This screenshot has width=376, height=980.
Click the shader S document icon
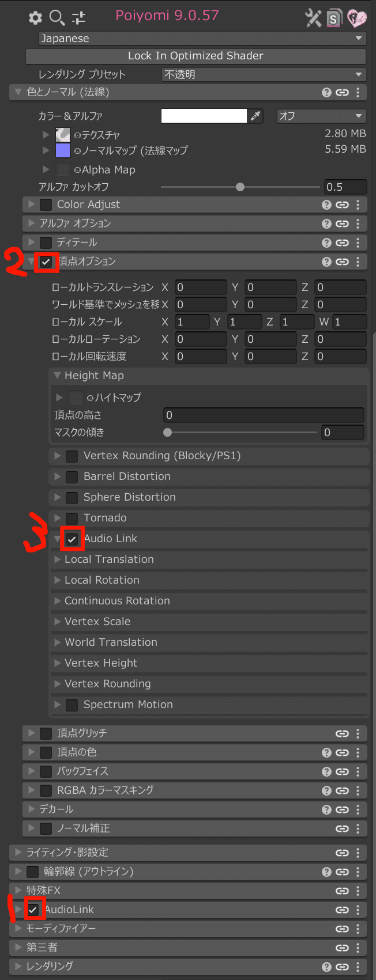click(x=334, y=18)
